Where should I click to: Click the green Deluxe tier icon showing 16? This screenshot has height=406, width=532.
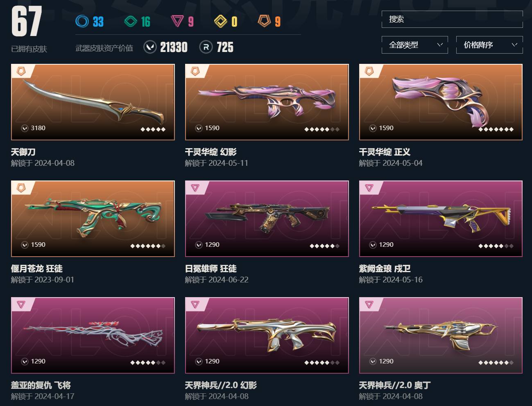tap(131, 21)
